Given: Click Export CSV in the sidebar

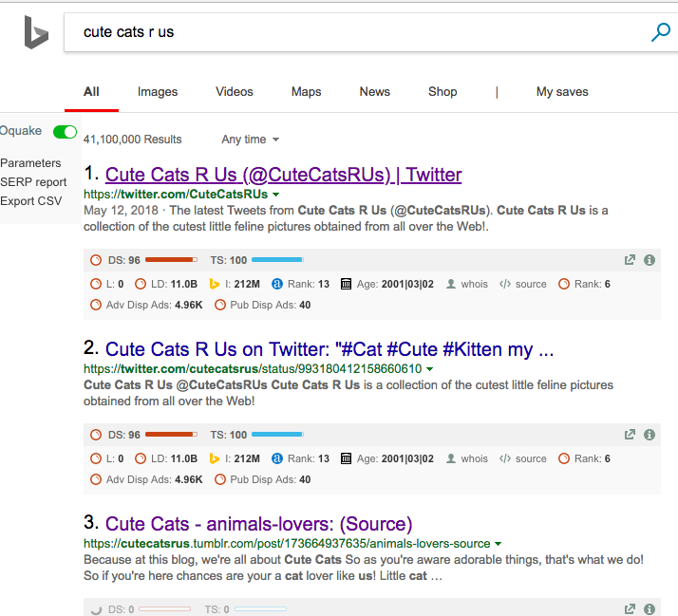Looking at the screenshot, I should [x=30, y=201].
